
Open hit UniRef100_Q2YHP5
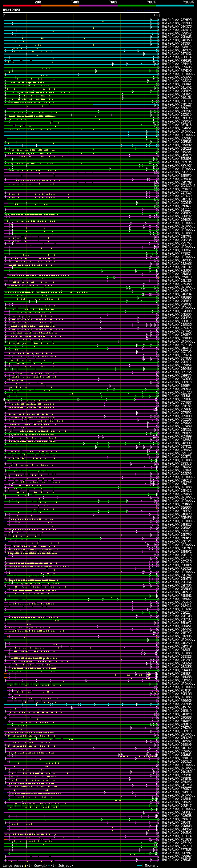pyautogui.click(x=177, y=20)
